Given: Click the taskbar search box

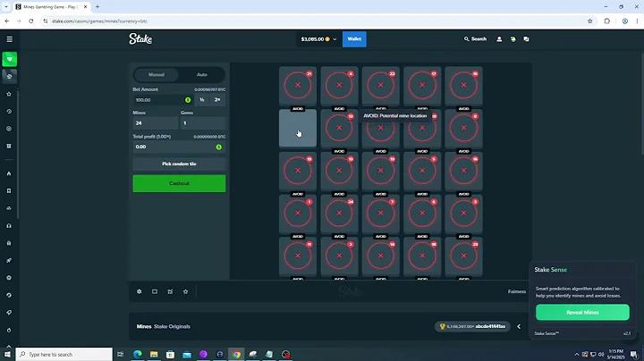Looking at the screenshot, I should [64, 354].
